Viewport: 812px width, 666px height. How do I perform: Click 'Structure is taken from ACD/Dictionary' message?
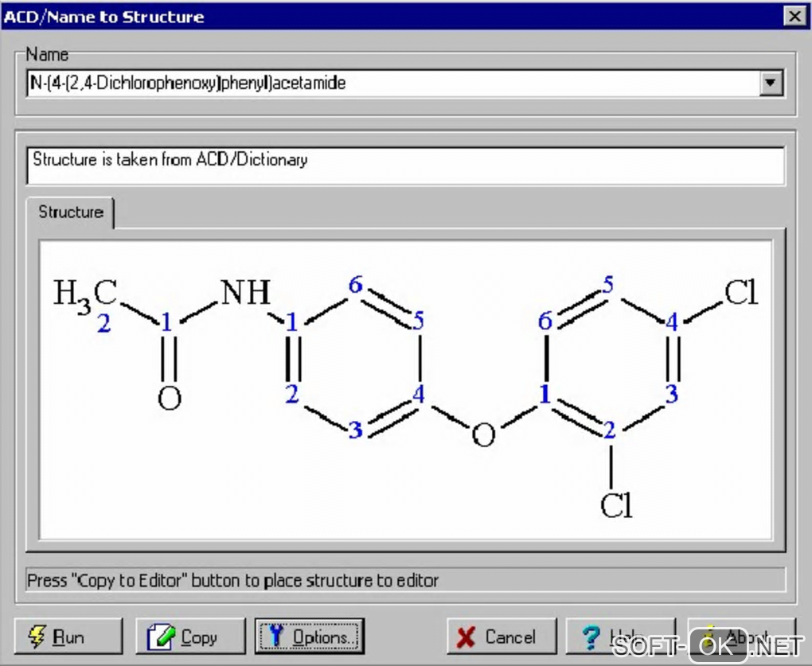170,159
